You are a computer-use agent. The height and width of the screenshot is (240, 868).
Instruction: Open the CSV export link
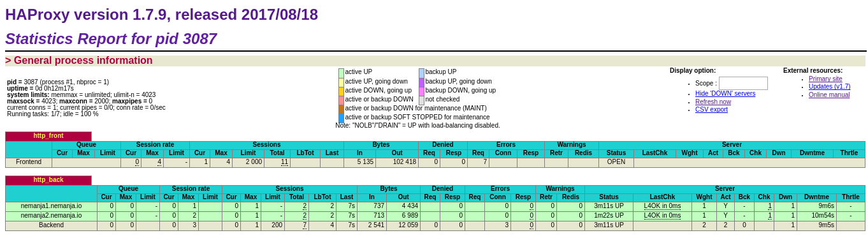711,109
